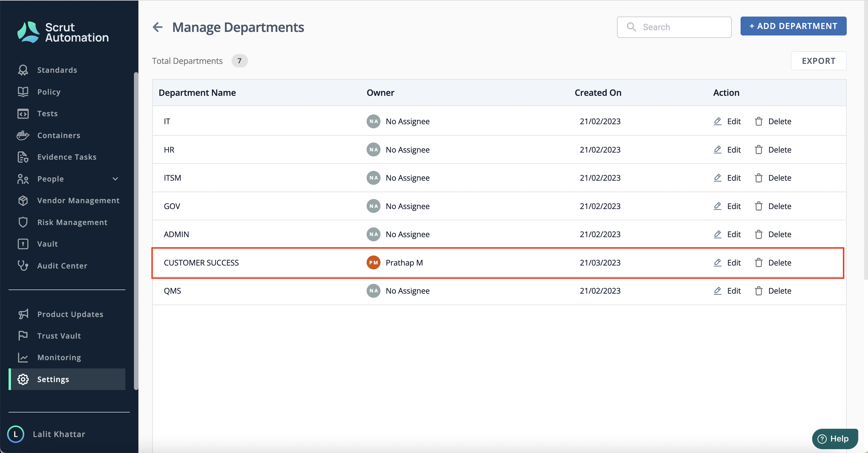This screenshot has height=453, width=868.
Task: Click the 21/03/2023 created date
Action: 600,263
